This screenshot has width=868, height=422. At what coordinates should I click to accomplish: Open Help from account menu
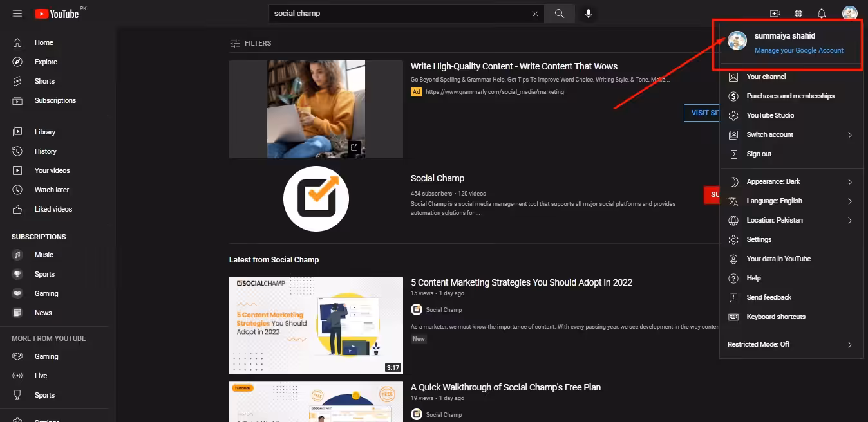pyautogui.click(x=791, y=278)
